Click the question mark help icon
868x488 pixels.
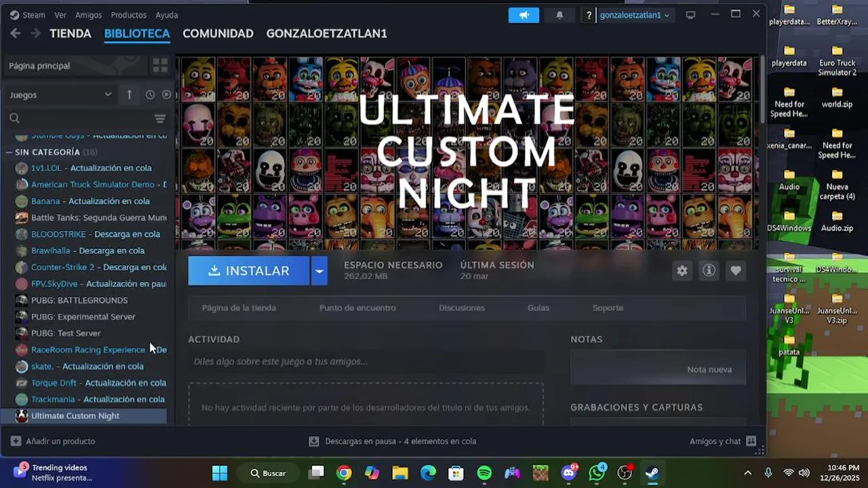tap(589, 15)
